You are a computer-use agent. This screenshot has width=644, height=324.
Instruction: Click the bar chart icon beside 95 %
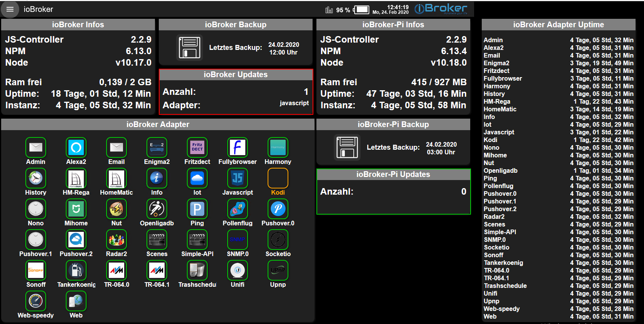tap(329, 10)
